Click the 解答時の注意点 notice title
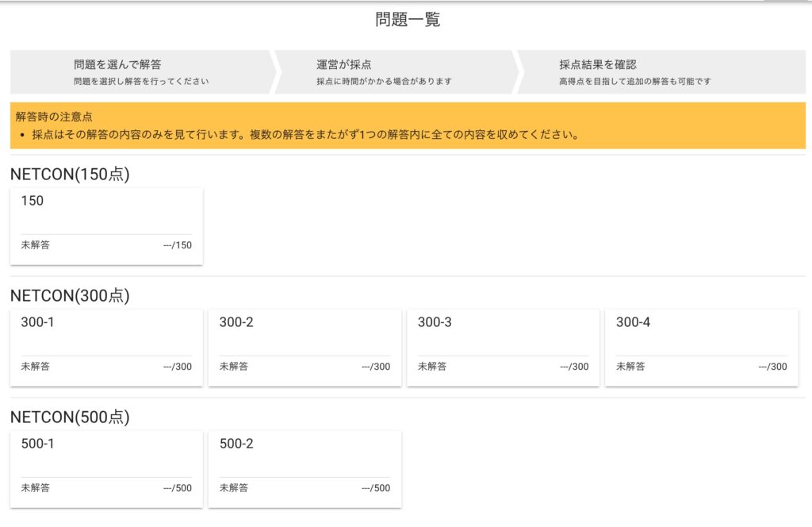Screen dimensions: 812x527 pos(54,117)
